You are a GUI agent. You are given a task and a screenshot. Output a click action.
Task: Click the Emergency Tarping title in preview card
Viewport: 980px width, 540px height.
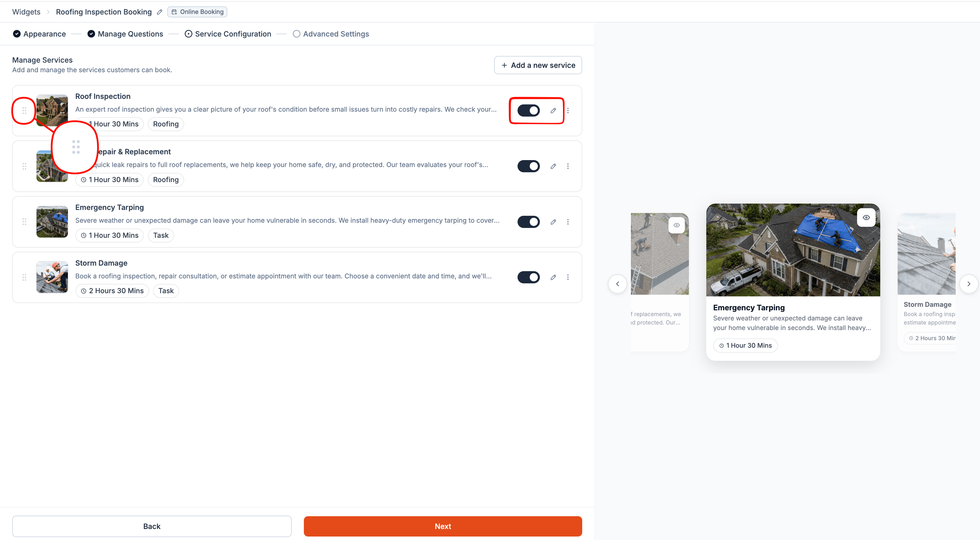[749, 307]
